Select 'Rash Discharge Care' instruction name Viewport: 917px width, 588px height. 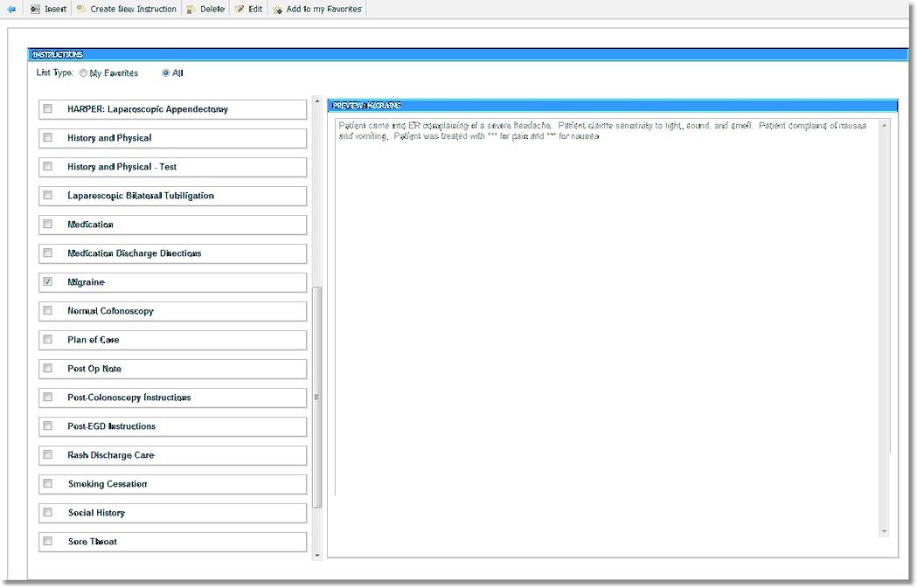111,455
